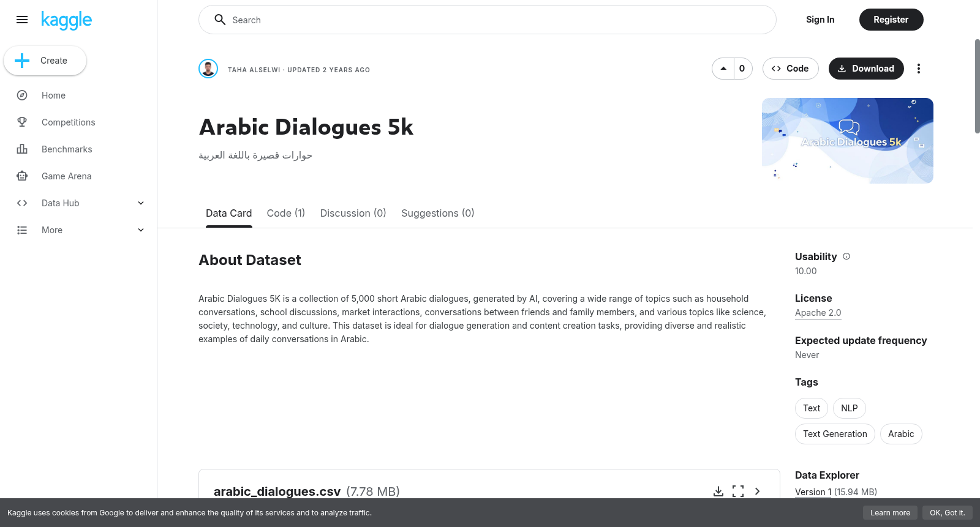This screenshot has height=527, width=980.
Task: Switch to the Code (1) tab
Action: click(286, 213)
